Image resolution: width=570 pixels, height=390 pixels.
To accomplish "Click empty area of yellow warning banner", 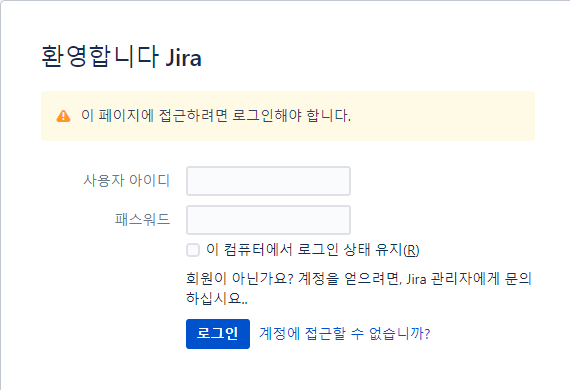I will click(442, 116).
